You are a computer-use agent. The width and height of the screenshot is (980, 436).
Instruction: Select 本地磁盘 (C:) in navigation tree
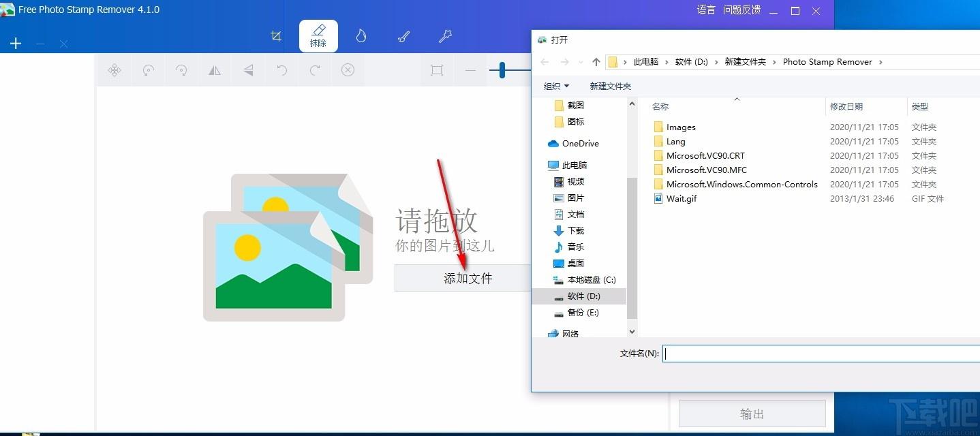591,279
